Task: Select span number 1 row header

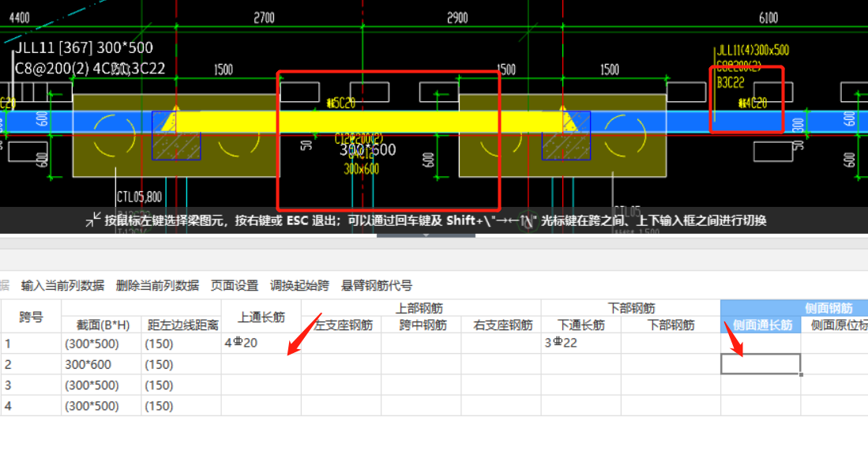Action: (31, 344)
